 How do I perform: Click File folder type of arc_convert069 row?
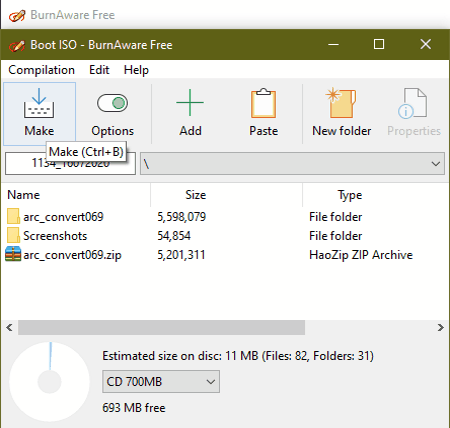(335, 217)
